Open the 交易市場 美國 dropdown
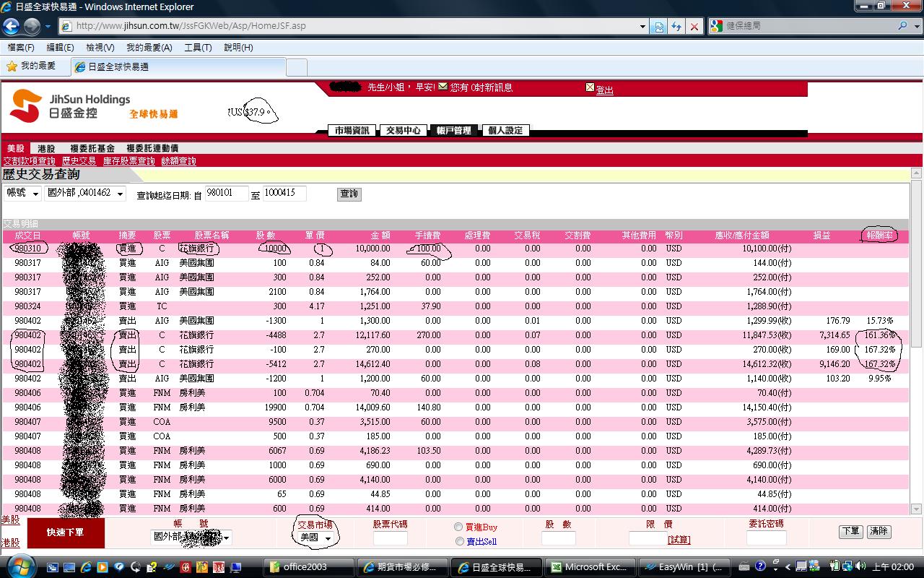The image size is (924, 578). (317, 538)
